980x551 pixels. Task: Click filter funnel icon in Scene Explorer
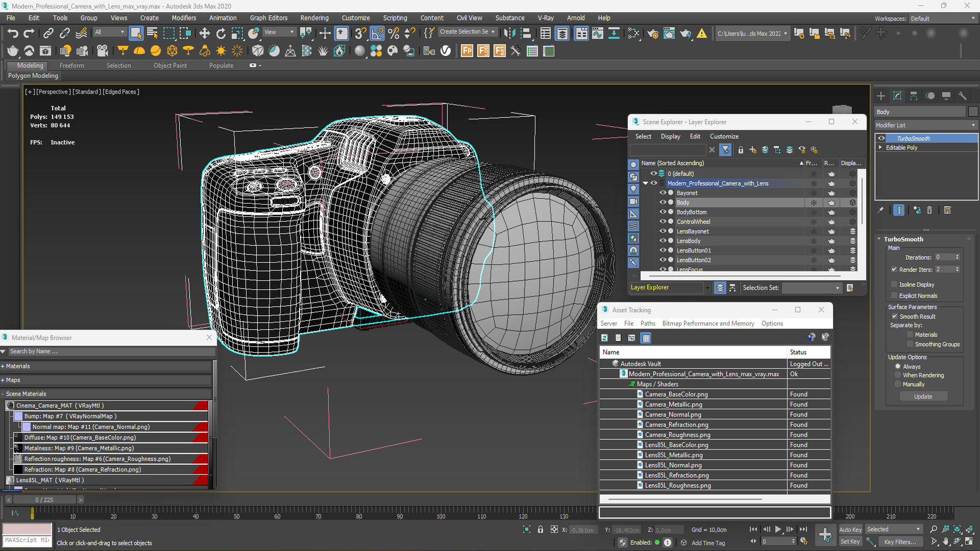click(x=725, y=149)
